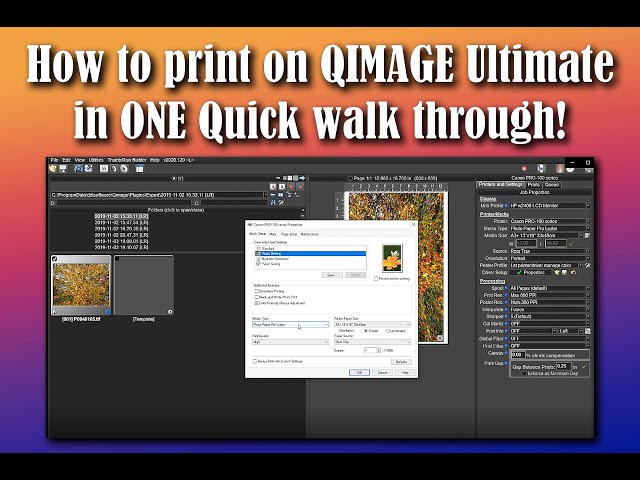Open the Printer dropdown in Job Properties

tap(550, 221)
